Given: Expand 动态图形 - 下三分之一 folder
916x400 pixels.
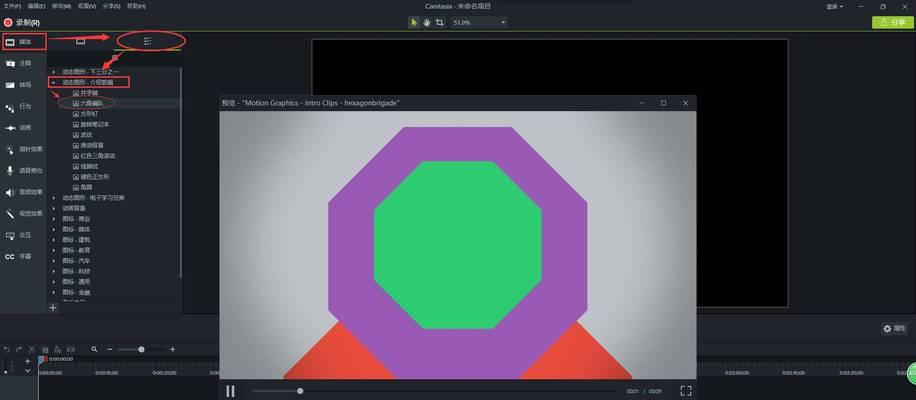Looking at the screenshot, I should coord(54,71).
